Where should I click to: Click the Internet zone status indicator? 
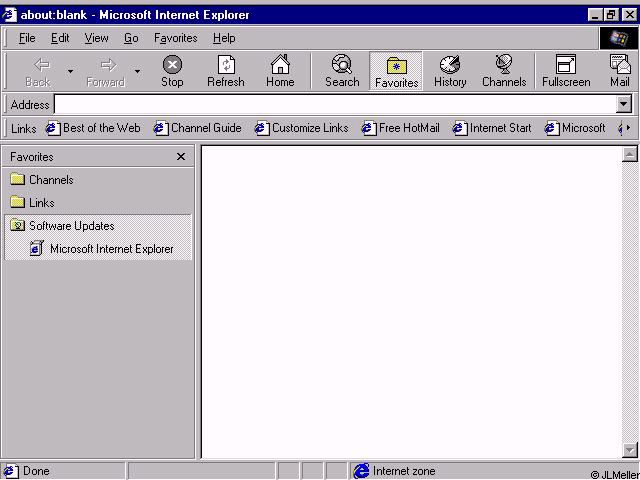pos(394,471)
